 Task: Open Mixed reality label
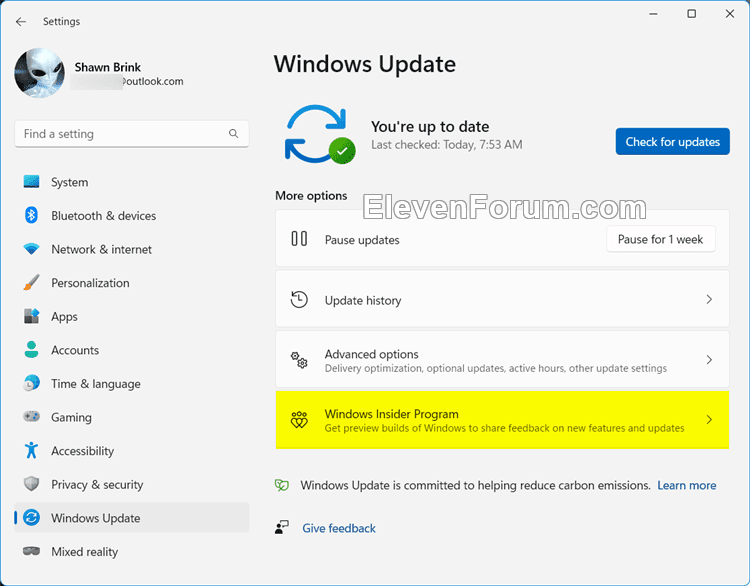(x=85, y=552)
